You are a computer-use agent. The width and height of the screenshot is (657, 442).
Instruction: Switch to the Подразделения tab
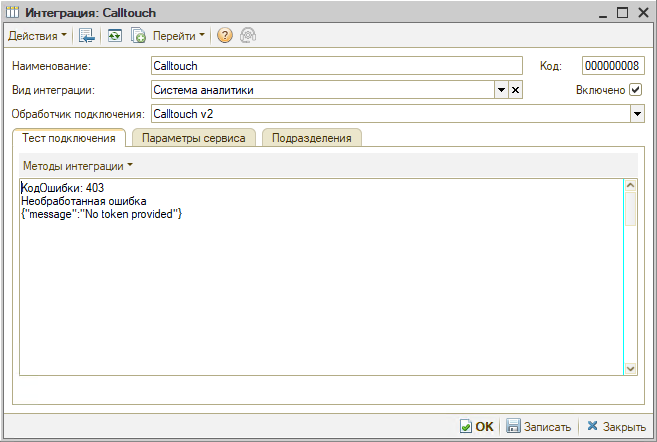[311, 138]
